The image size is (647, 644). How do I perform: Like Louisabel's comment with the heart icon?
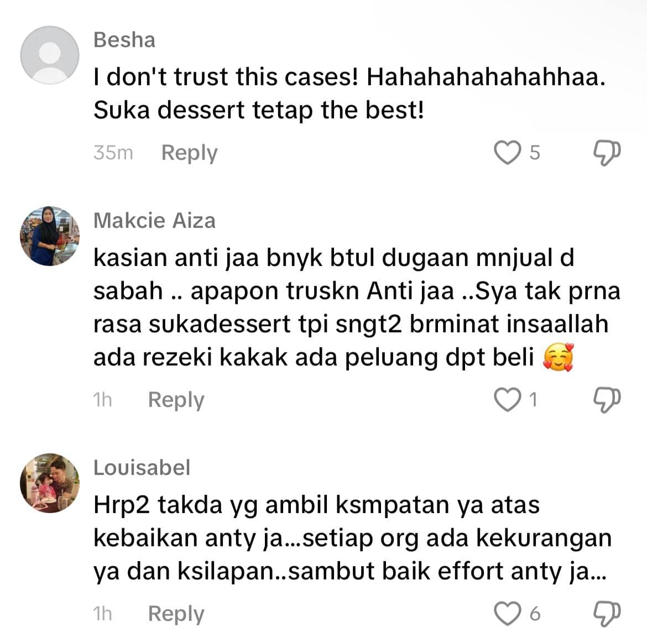507,614
